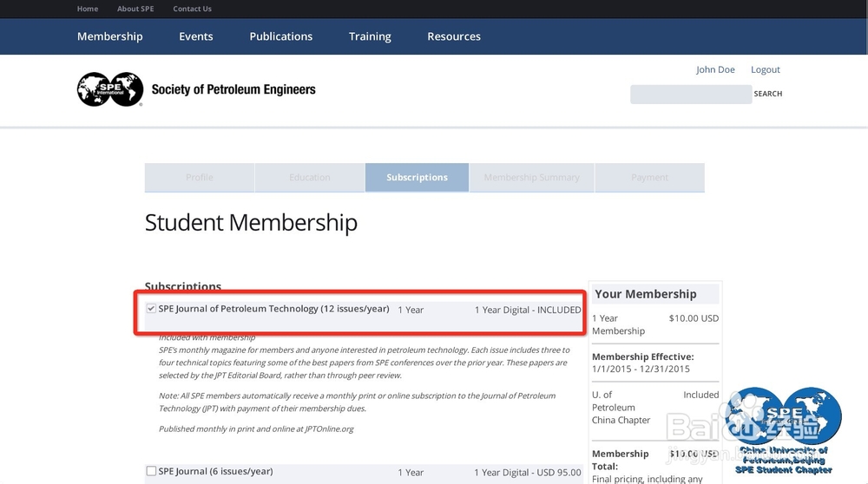Uncheck the SPE Journal of Petroleum Technology checkbox
The width and height of the screenshot is (868, 484).
(x=151, y=309)
